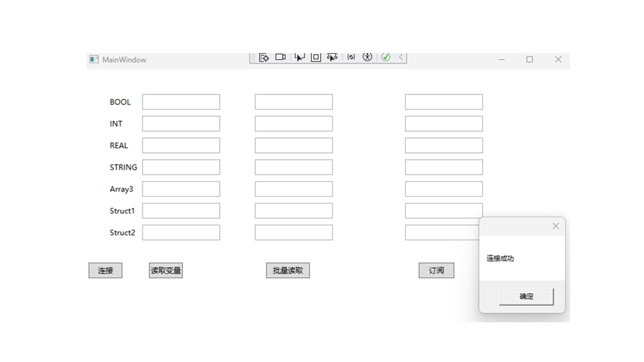Screen dimensions: 644x362
Task: Click the Array3 field in right column
Action: [x=444, y=189]
